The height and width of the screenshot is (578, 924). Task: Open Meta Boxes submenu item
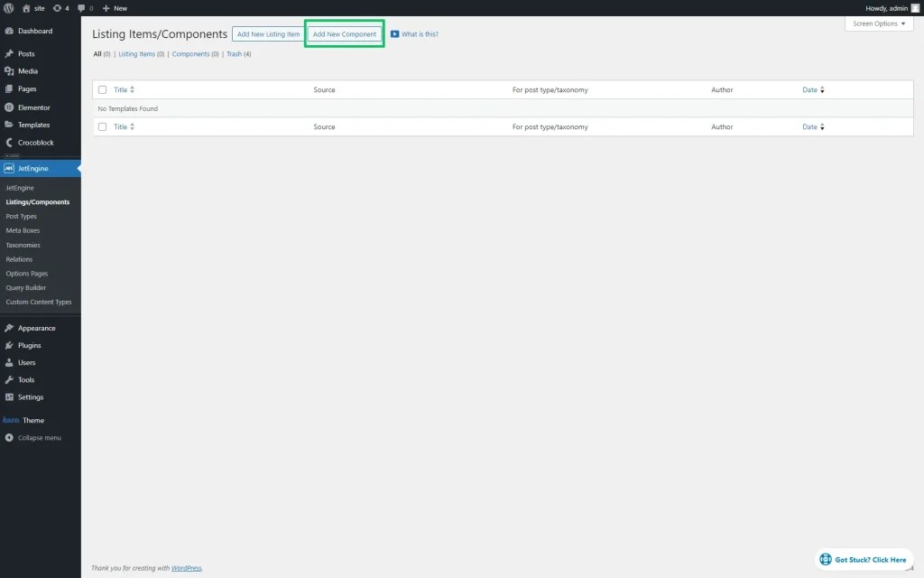coord(23,230)
